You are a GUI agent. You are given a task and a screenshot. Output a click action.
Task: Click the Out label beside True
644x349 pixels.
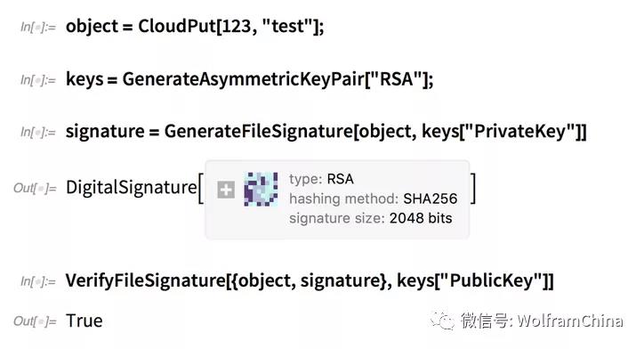(x=35, y=321)
